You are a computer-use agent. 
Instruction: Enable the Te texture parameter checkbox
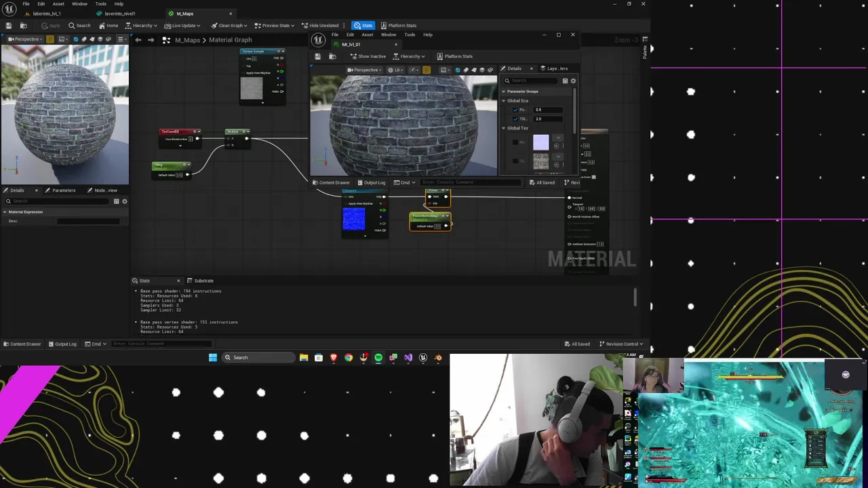(x=515, y=161)
